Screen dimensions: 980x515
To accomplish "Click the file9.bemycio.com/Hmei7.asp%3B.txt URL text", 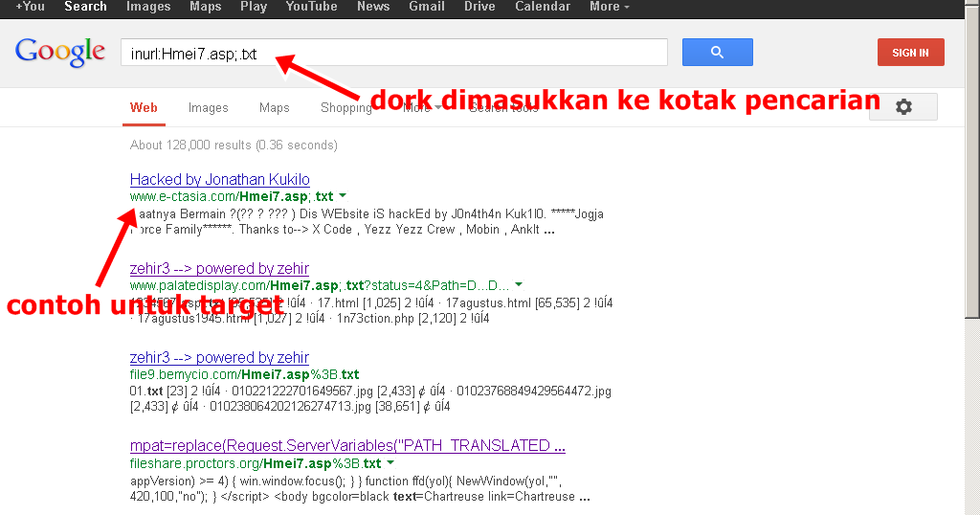I will (x=244, y=374).
